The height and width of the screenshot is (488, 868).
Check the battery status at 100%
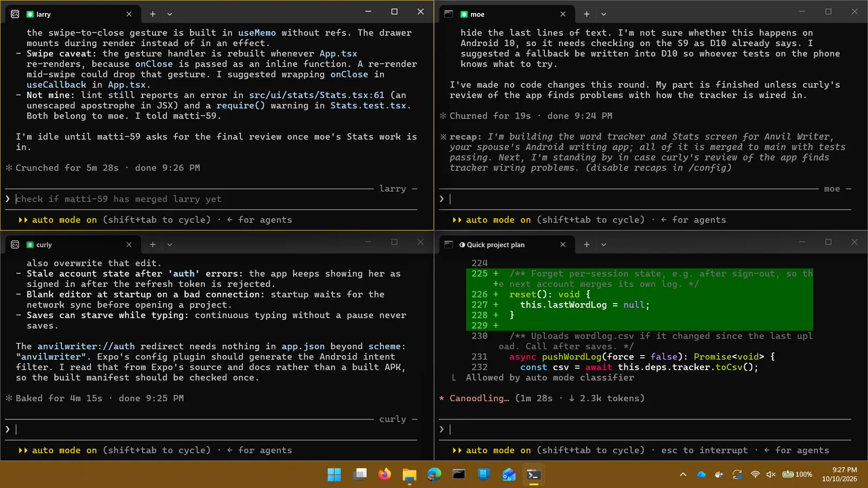click(x=797, y=474)
